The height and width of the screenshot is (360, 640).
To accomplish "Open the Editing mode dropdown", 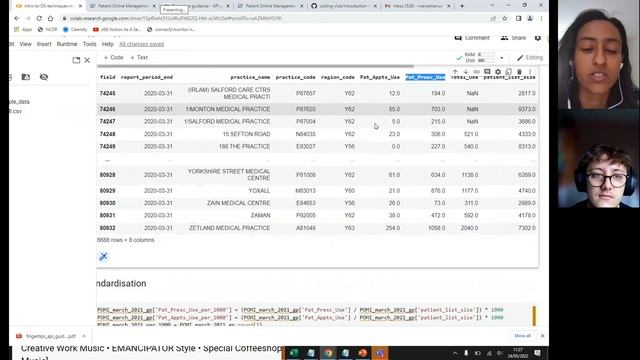I will click(530, 58).
